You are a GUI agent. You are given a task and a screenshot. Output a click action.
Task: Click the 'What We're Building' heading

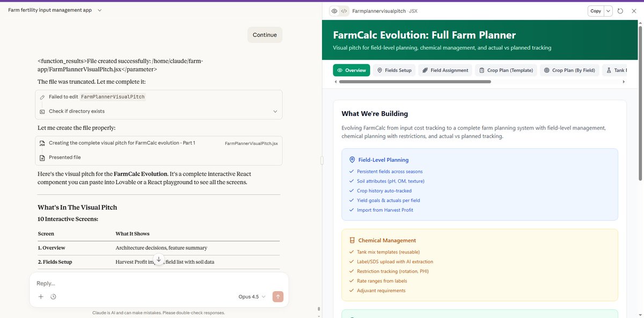[375, 113]
